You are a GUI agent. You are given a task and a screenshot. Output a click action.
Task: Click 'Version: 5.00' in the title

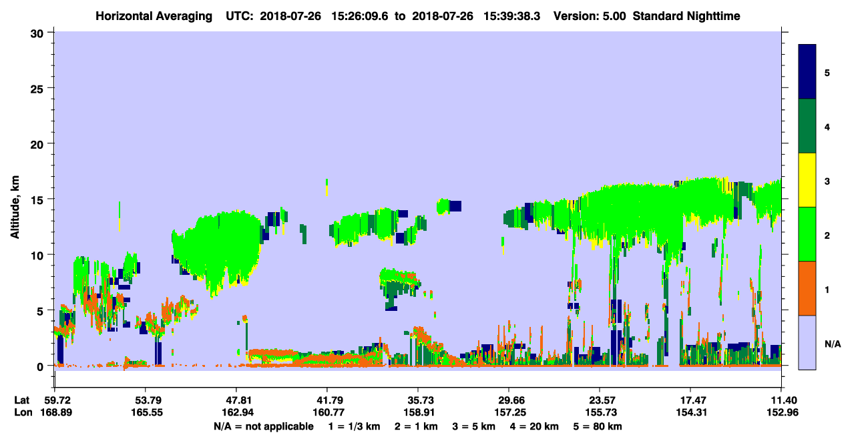pyautogui.click(x=590, y=15)
